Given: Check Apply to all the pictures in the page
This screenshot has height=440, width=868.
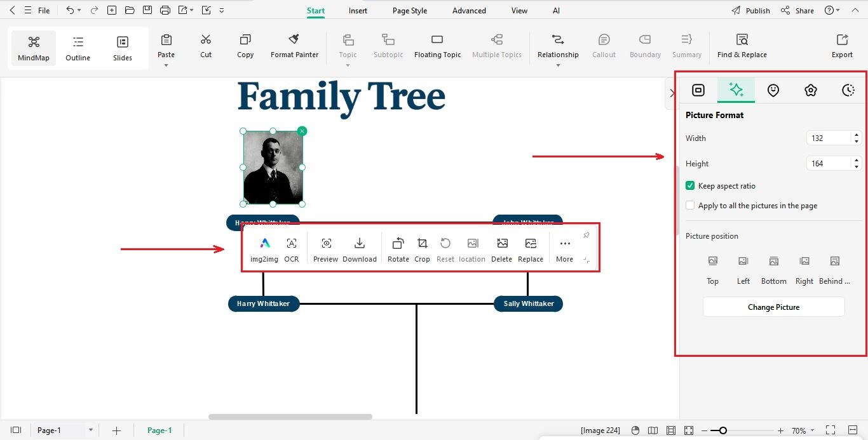Looking at the screenshot, I should [x=690, y=206].
